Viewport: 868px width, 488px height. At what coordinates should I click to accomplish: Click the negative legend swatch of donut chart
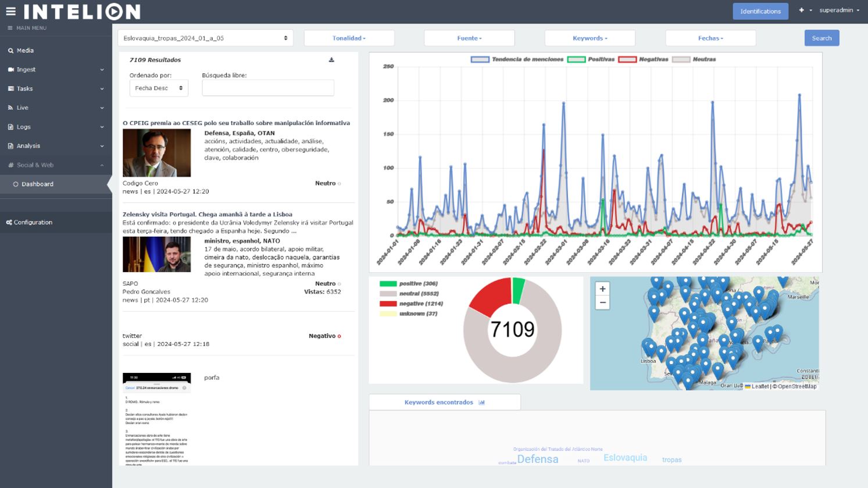[x=388, y=304]
